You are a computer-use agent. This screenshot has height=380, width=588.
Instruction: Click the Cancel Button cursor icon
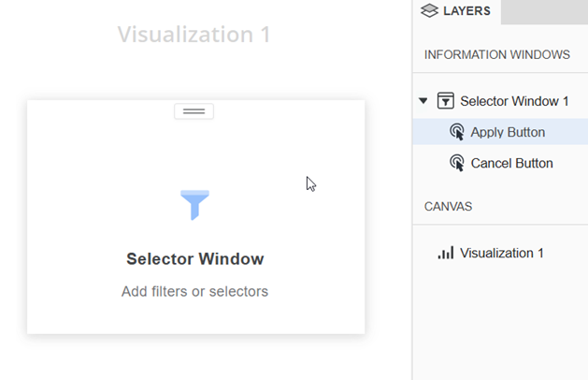[x=457, y=163]
